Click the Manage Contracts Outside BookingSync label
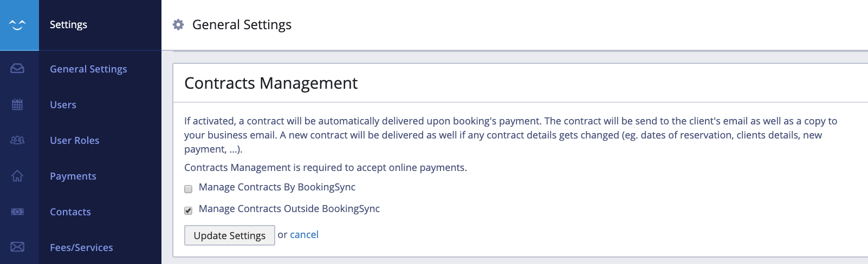 (x=289, y=209)
